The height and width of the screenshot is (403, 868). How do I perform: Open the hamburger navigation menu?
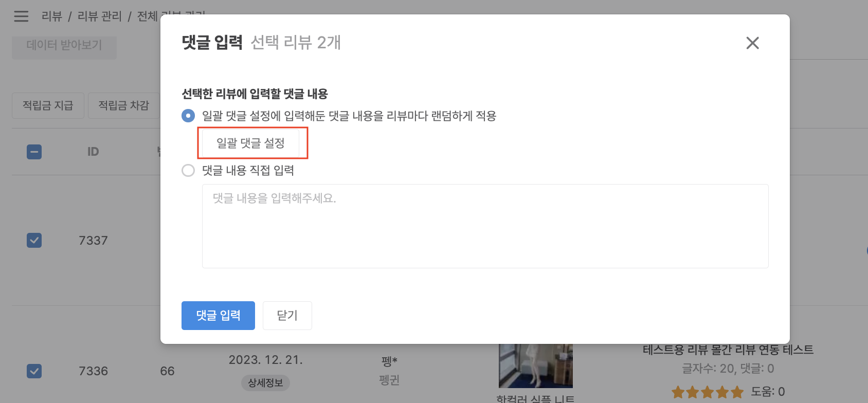coord(21,16)
